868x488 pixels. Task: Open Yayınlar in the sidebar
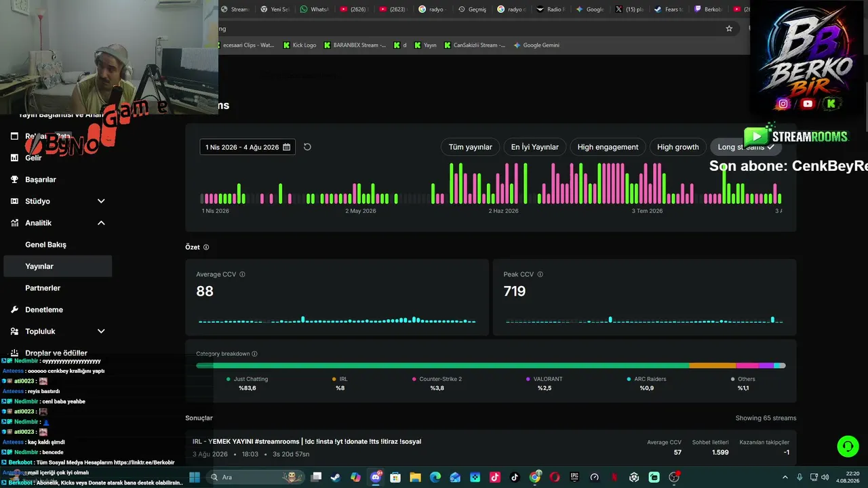pos(58,266)
